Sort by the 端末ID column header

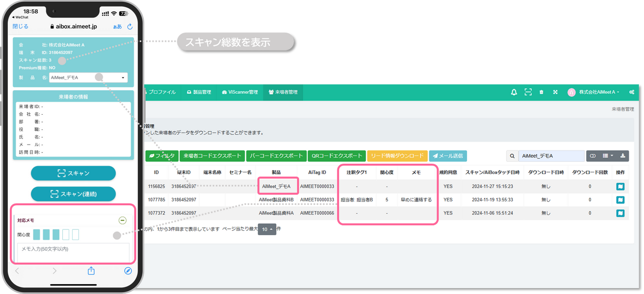point(183,172)
